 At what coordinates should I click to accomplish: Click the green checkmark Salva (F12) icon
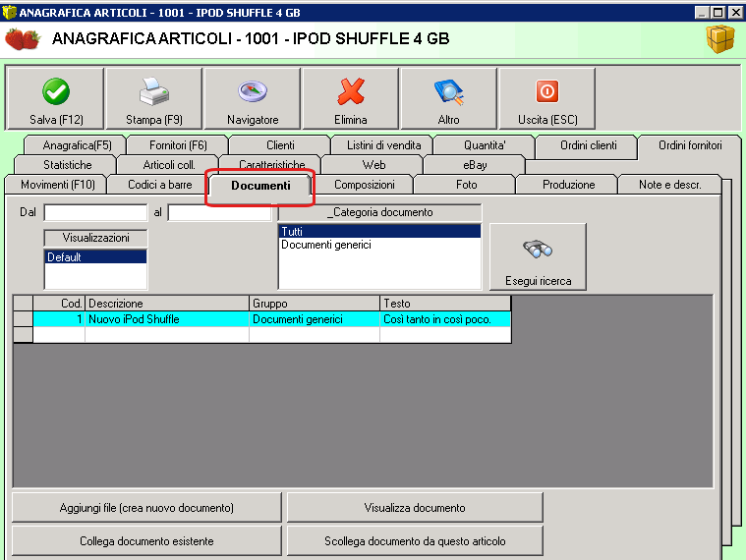[56, 91]
